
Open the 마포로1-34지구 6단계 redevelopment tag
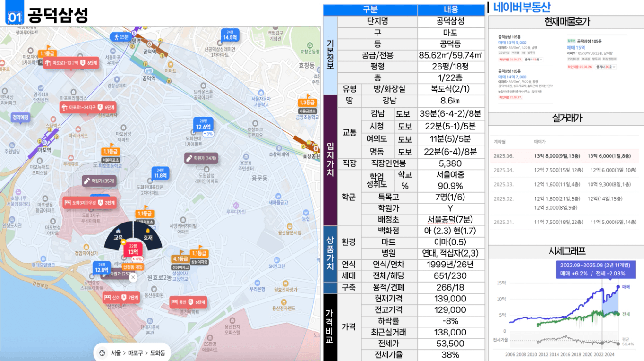click(x=88, y=108)
